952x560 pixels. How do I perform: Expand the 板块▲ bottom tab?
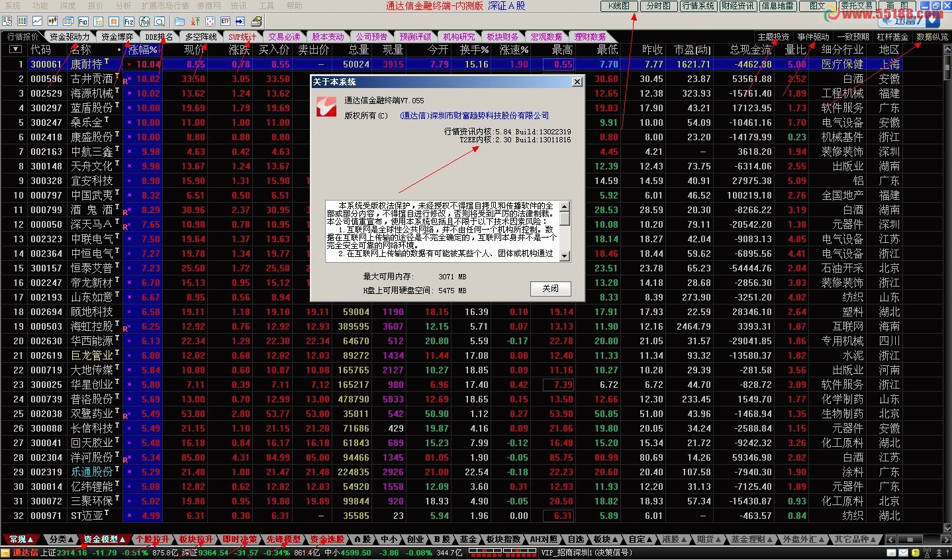[605, 539]
